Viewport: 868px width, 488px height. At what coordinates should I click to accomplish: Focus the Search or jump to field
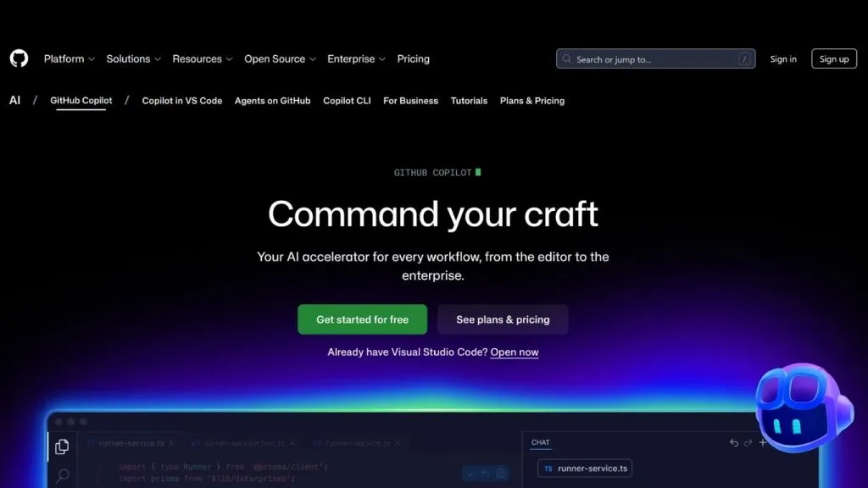655,58
